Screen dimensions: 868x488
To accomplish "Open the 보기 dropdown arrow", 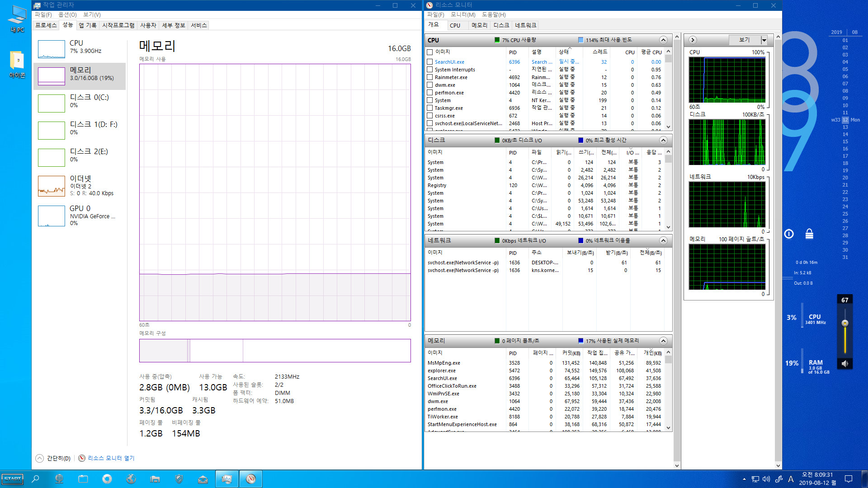I will pyautogui.click(x=764, y=40).
